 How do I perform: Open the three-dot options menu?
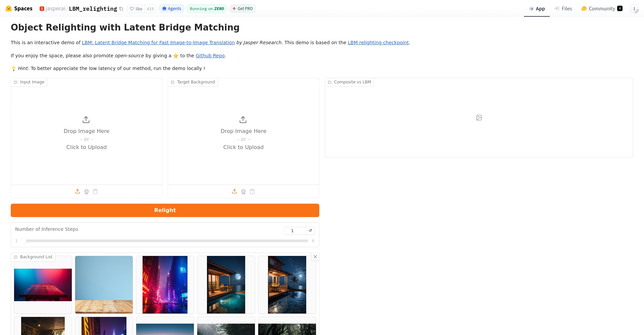pyautogui.click(x=634, y=9)
